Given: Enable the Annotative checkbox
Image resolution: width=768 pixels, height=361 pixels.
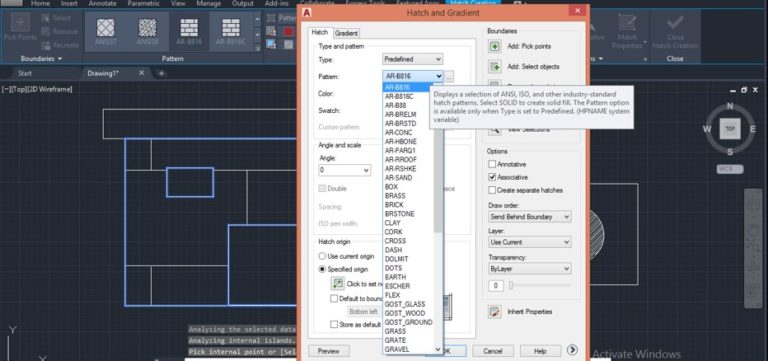Looking at the screenshot, I should pos(492,164).
